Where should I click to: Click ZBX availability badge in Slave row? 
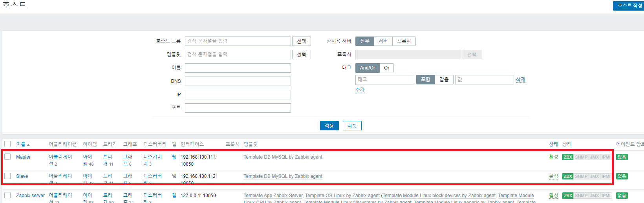pyautogui.click(x=568, y=176)
